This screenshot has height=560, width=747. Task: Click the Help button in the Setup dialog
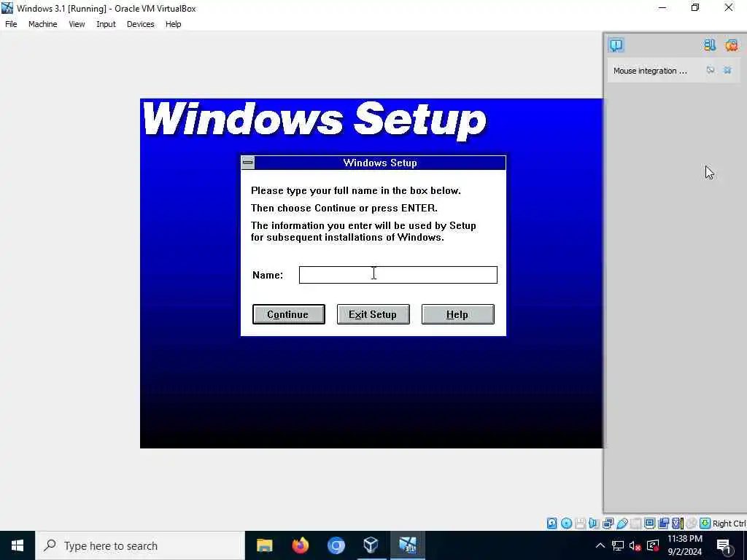pyautogui.click(x=458, y=314)
